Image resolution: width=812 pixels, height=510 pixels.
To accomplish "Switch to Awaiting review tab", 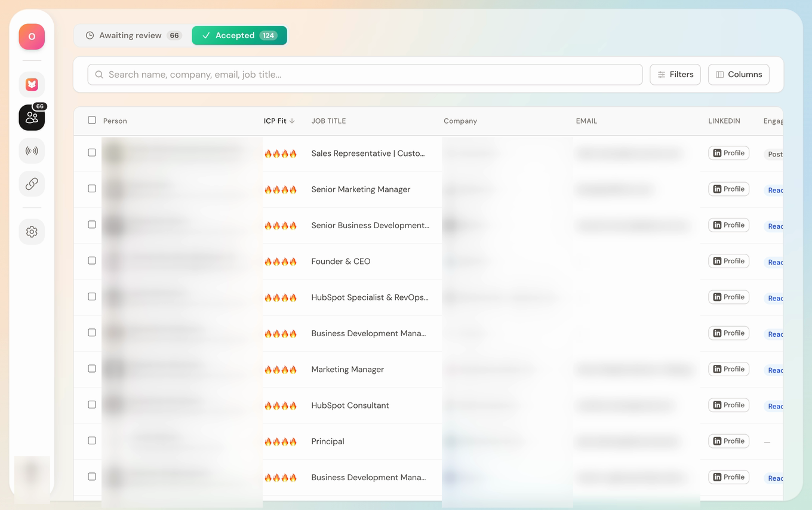I will (133, 36).
